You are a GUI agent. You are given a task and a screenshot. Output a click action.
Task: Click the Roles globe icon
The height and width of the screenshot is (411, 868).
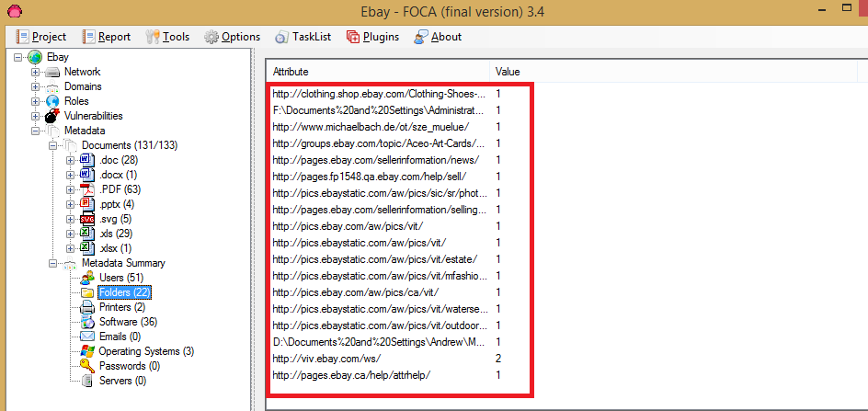click(x=52, y=101)
